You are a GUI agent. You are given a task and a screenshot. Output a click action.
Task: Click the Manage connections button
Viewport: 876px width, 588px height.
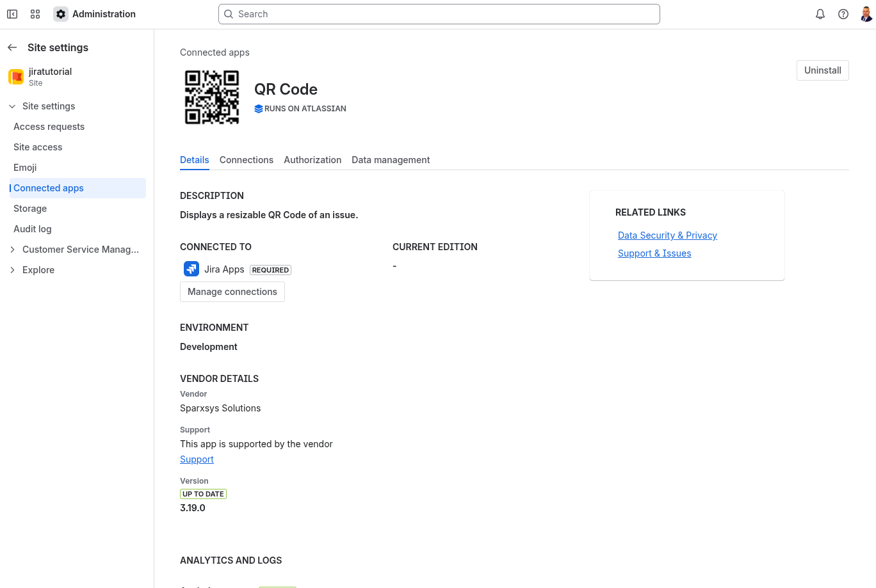tap(232, 292)
